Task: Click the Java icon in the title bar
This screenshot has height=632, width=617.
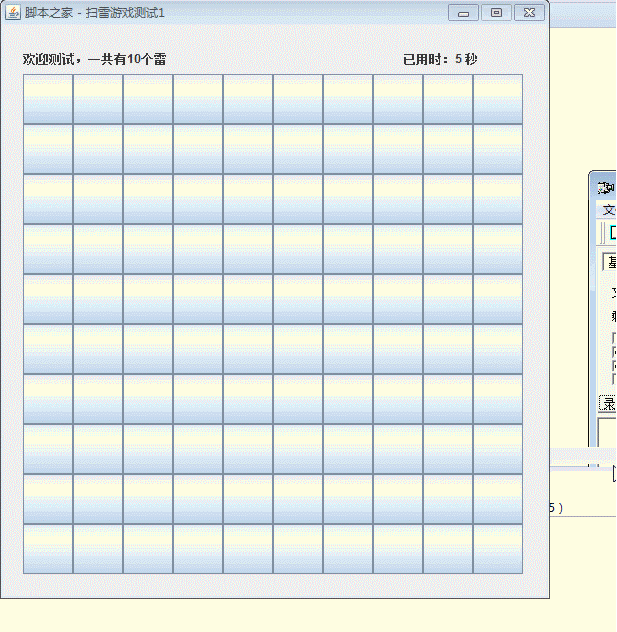Action: click(12, 12)
